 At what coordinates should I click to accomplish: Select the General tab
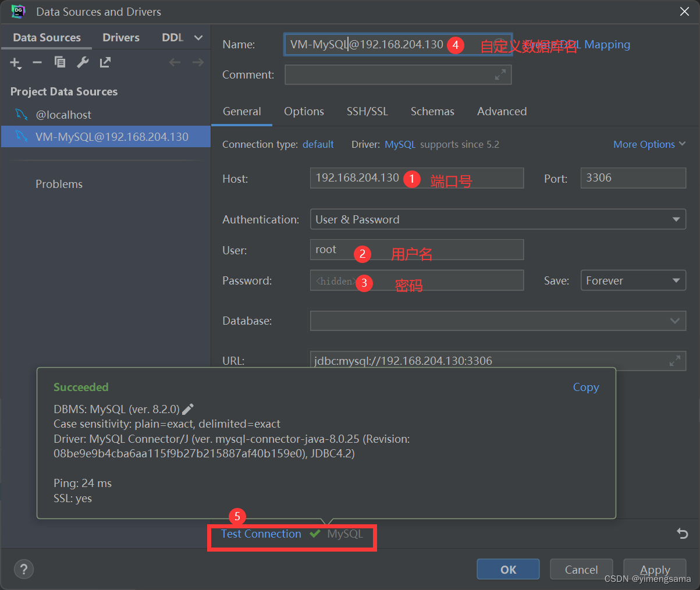pos(242,111)
